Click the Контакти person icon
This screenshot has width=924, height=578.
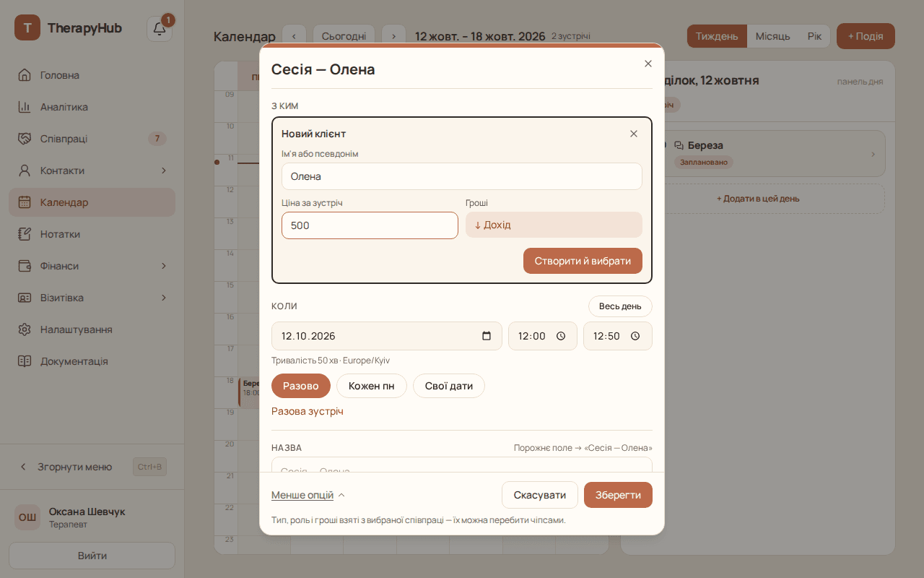tap(25, 171)
